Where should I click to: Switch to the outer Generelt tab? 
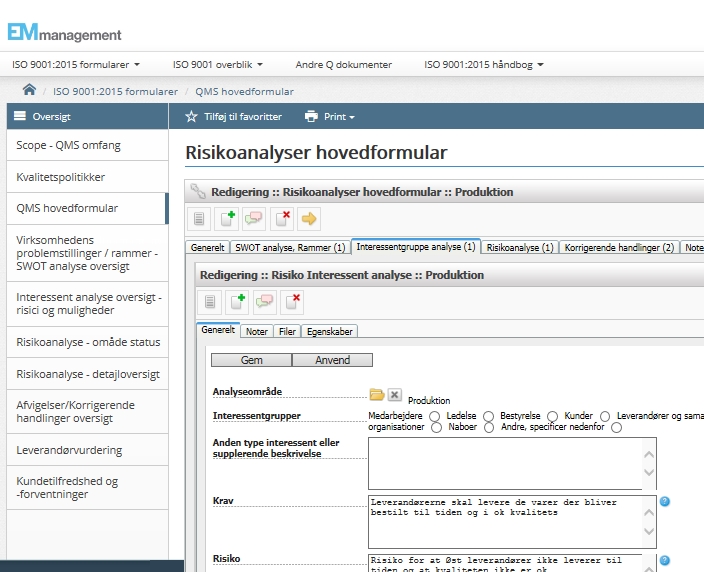[x=207, y=247]
